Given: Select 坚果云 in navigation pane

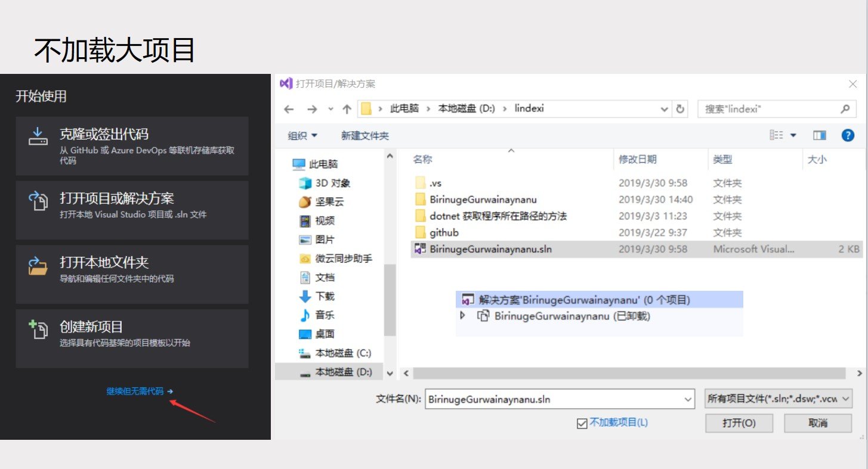Looking at the screenshot, I should tap(322, 202).
